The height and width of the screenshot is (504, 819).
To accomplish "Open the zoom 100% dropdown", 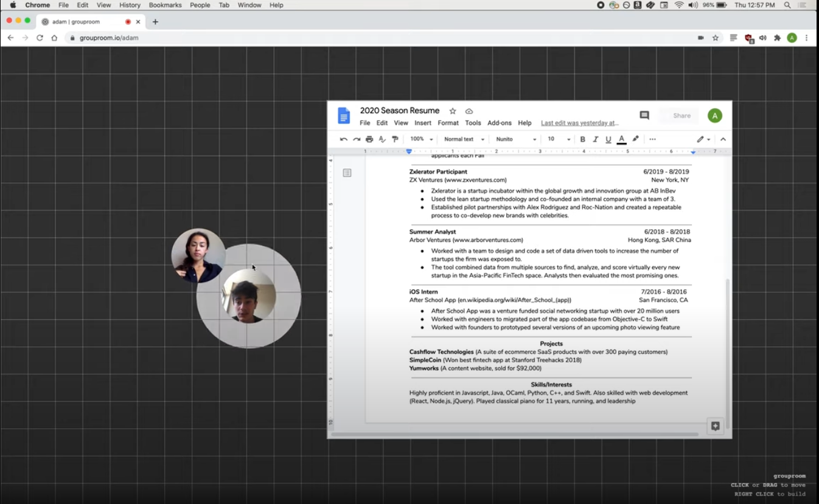I will (x=421, y=139).
